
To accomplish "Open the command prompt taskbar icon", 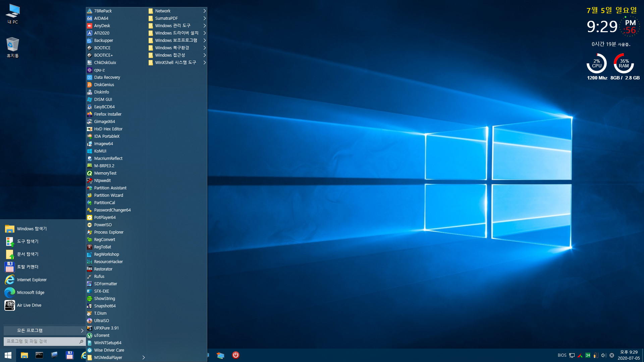I will (x=39, y=355).
